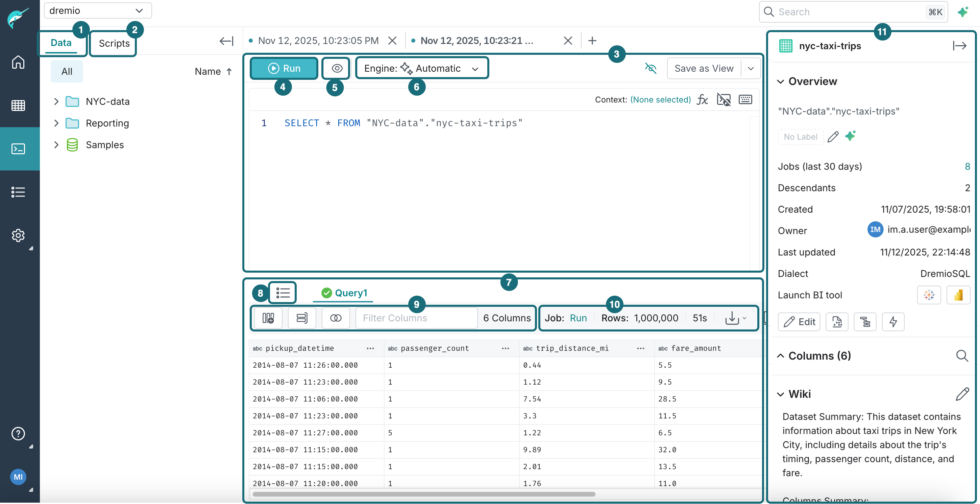Toggle autocomplete visibility above Save as View
The height and width of the screenshot is (504, 980).
[x=651, y=68]
